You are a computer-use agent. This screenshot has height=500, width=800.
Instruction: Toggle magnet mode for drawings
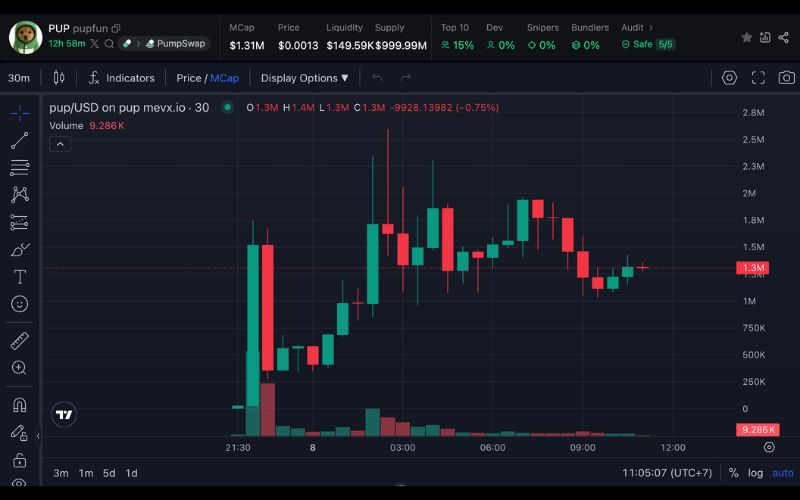tap(19, 405)
